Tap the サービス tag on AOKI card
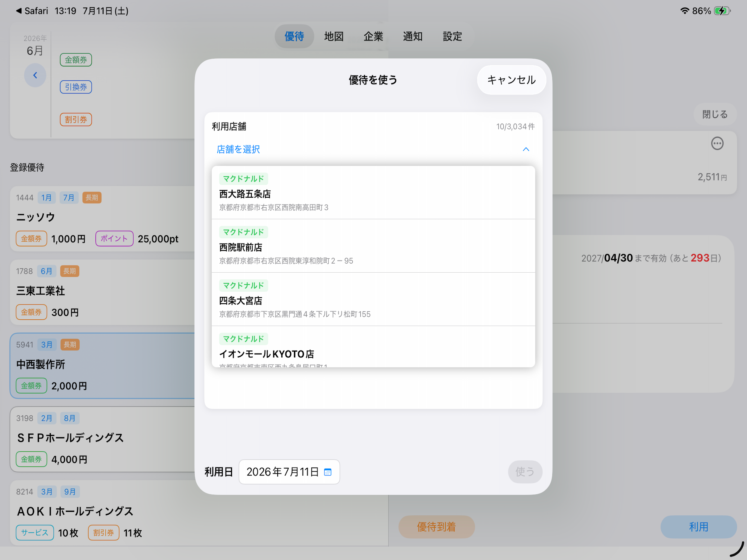This screenshot has width=747, height=560. [x=35, y=533]
